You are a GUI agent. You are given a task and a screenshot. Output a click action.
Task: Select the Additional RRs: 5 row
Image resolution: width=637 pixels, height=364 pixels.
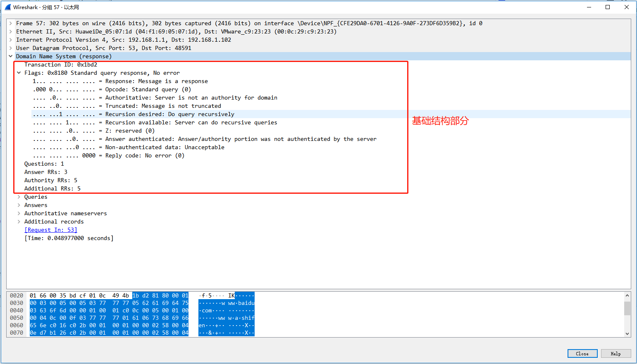(x=52, y=189)
